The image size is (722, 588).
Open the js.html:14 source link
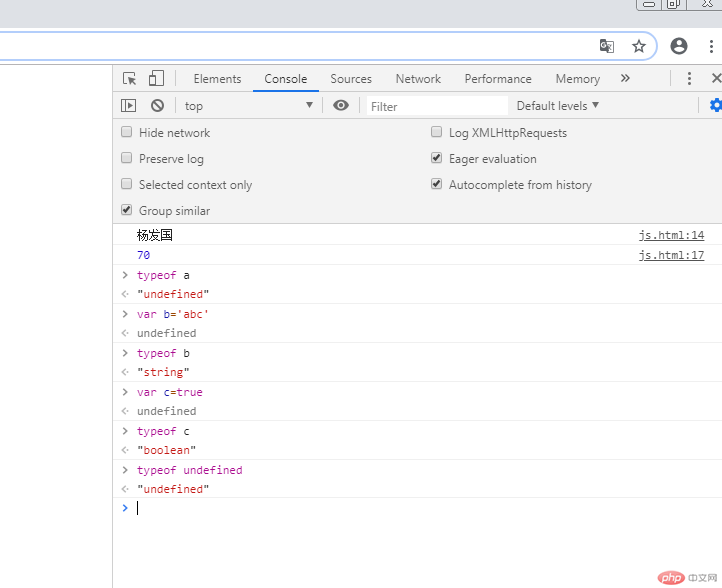(x=671, y=235)
